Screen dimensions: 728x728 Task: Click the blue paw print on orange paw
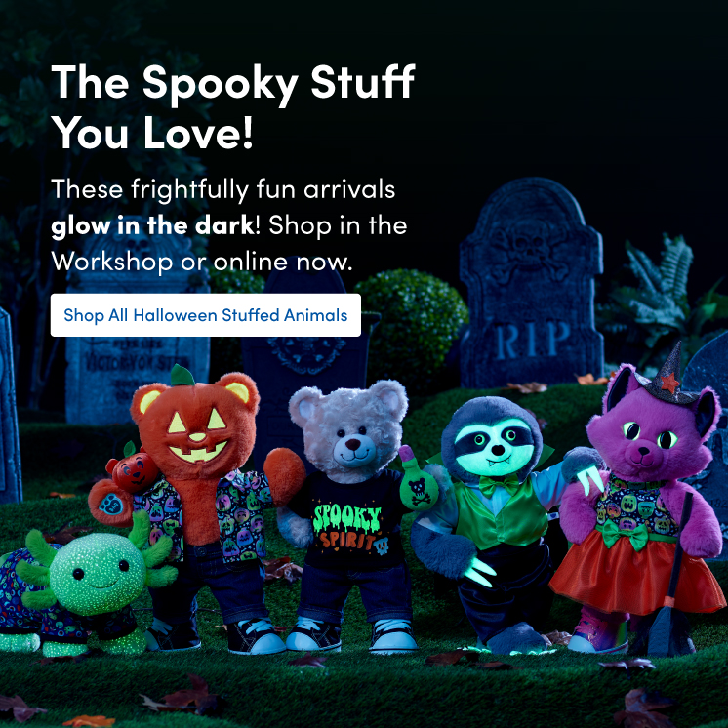(x=111, y=505)
